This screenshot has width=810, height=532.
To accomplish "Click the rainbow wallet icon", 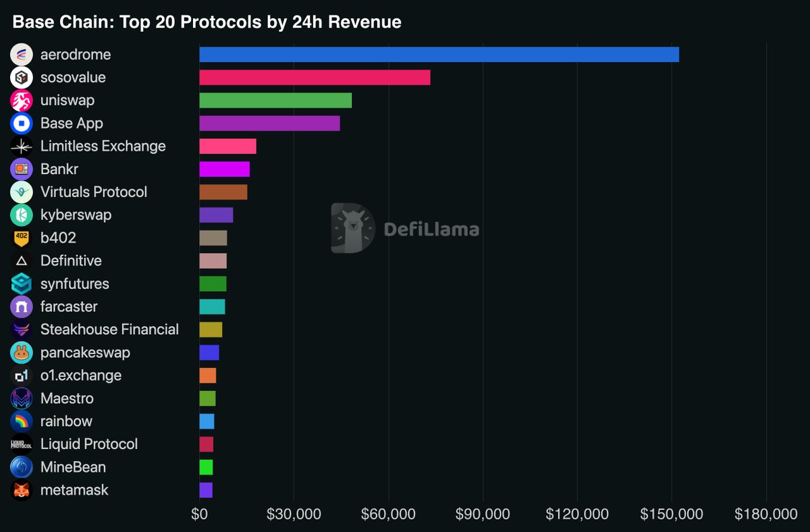I will 22,422.
